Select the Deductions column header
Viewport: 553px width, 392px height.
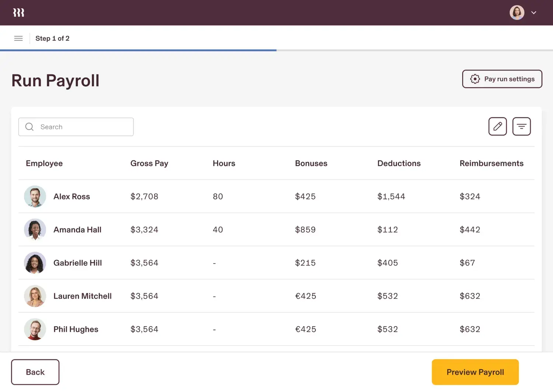(x=399, y=163)
